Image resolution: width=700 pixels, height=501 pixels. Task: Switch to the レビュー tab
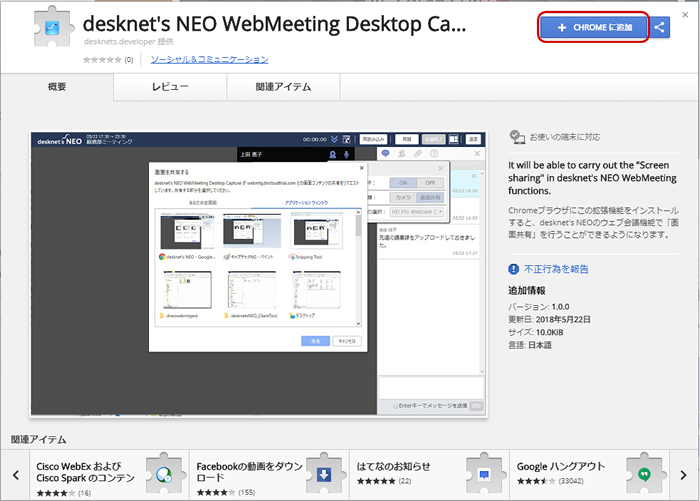tap(170, 87)
